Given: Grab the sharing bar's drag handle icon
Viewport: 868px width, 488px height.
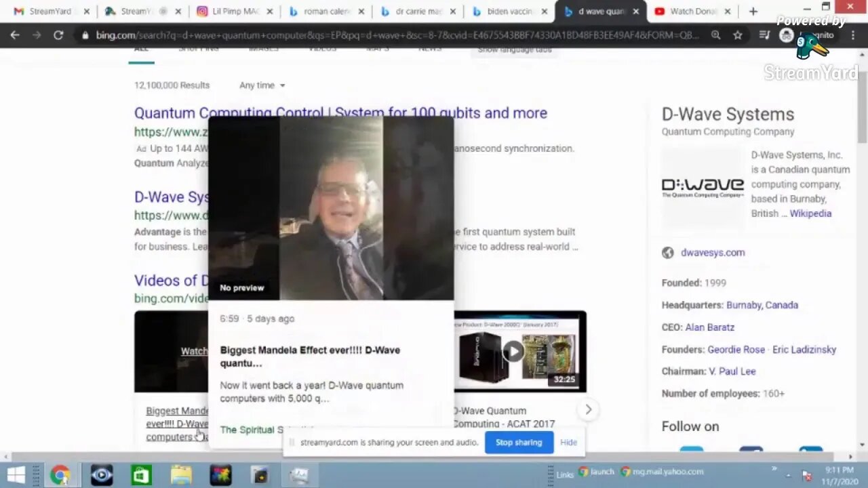Looking at the screenshot, I should tap(292, 443).
